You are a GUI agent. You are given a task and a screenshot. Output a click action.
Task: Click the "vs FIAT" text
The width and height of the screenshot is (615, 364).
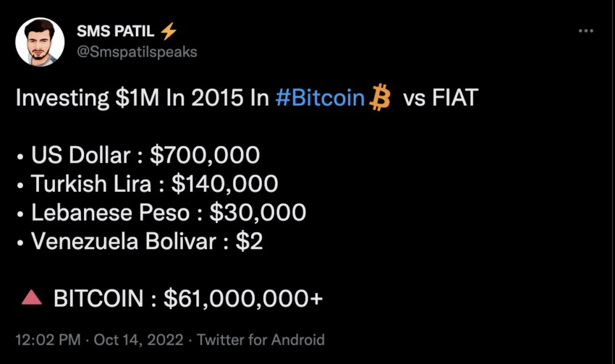tap(441, 98)
